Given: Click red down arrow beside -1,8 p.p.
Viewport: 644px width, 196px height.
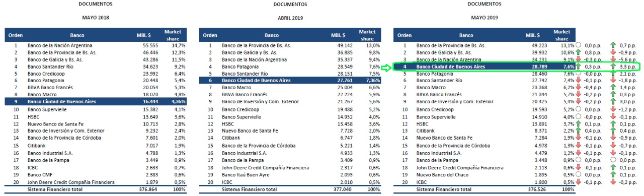Looking at the screenshot, I should point(613,81).
